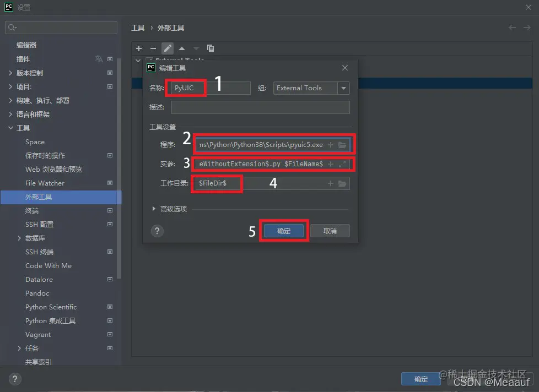Expand the 实参 field with expand icon
This screenshot has height=392, width=539.
pos(342,164)
